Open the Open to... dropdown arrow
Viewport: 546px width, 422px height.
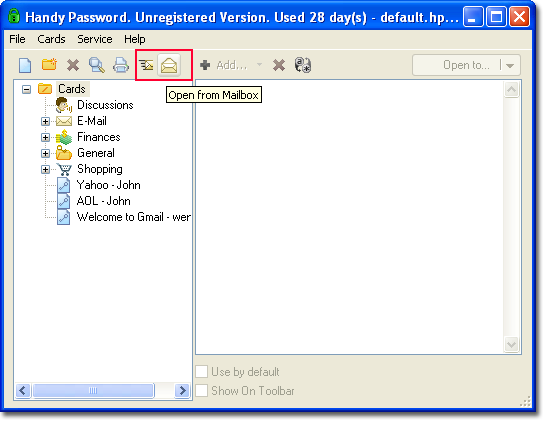(510, 65)
